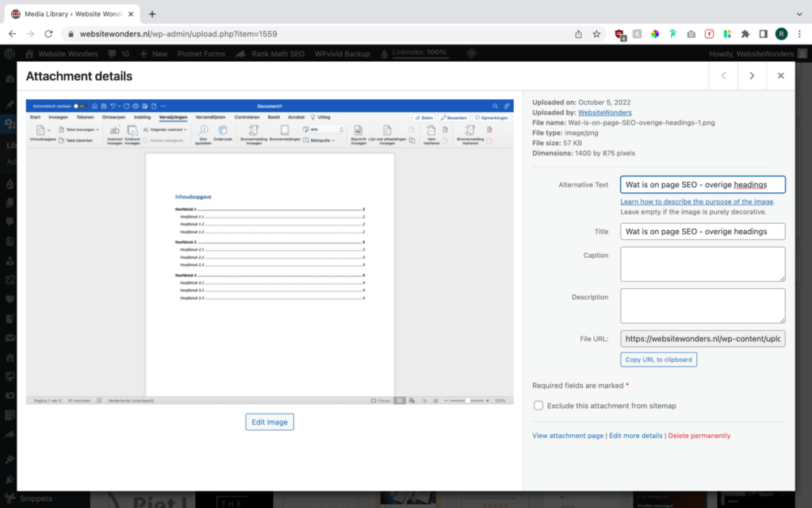Screen dimensions: 812x508
Task: Open the Chrome extensions puzzle icon
Action: 745,34
